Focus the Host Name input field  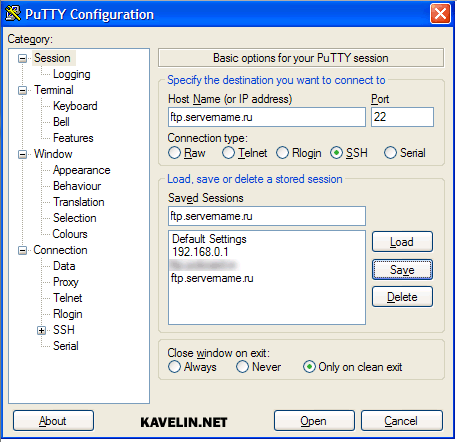tap(267, 117)
